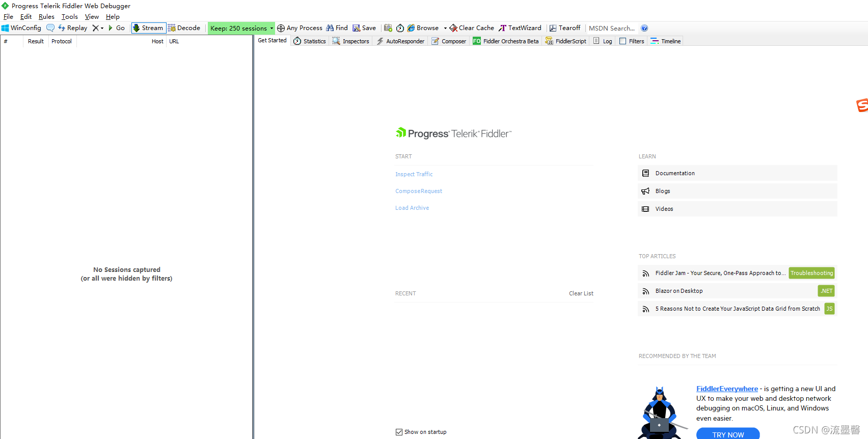868x439 pixels.
Task: Toggle Stream mode in toolbar
Action: [x=148, y=28]
